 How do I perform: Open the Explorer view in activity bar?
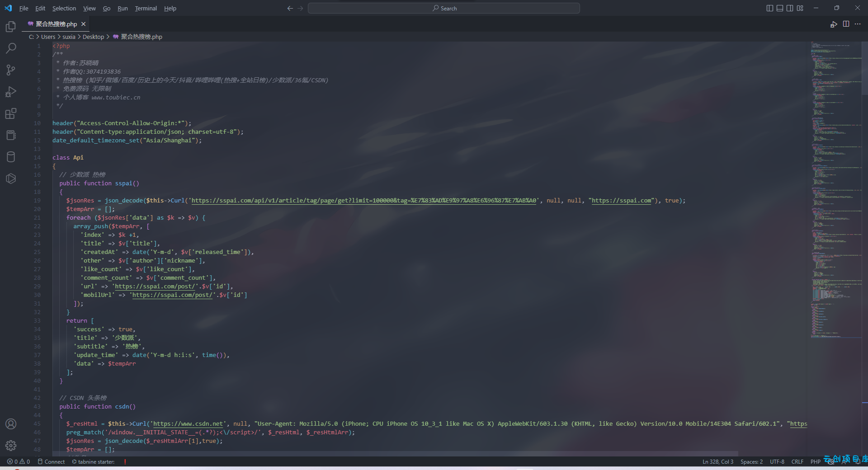click(11, 27)
